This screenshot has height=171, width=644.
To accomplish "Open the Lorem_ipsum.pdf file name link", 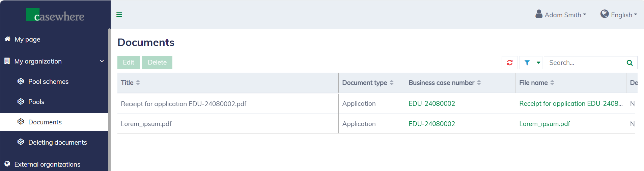I will (x=544, y=124).
